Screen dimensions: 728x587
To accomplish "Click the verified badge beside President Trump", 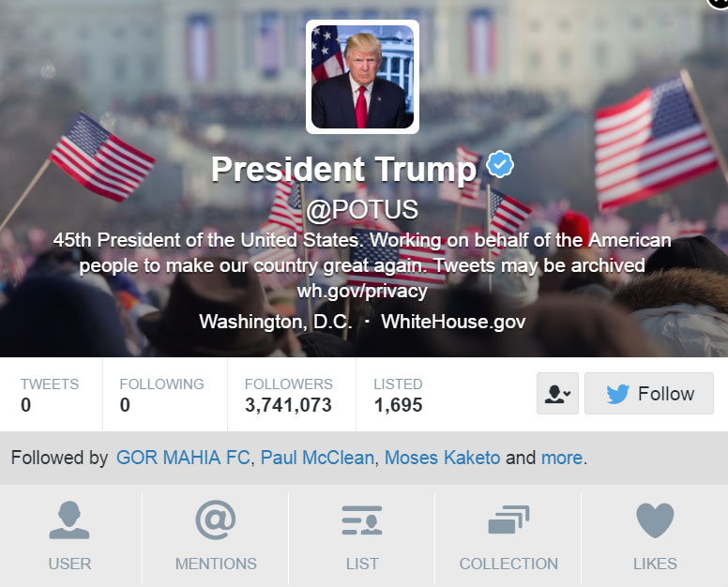I will (x=499, y=168).
